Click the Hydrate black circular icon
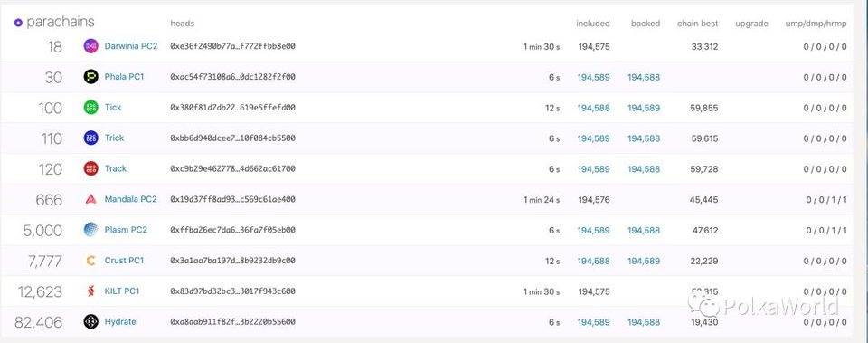Screen dimensions: 868x343 (90, 321)
